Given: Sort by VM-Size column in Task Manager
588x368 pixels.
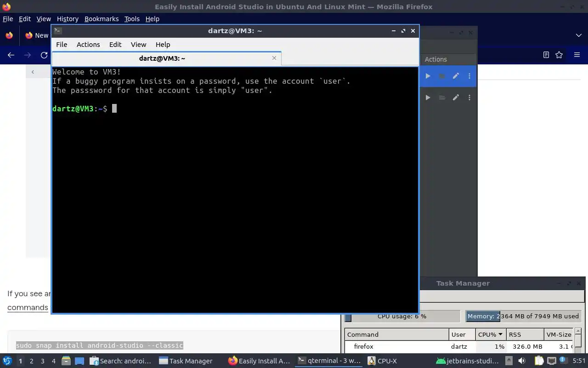Looking at the screenshot, I should pos(559,334).
